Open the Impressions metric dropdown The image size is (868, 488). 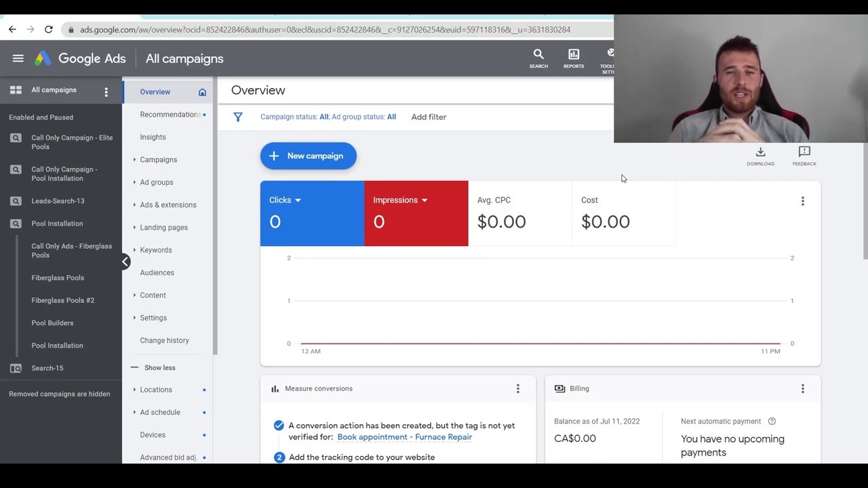[x=400, y=200]
